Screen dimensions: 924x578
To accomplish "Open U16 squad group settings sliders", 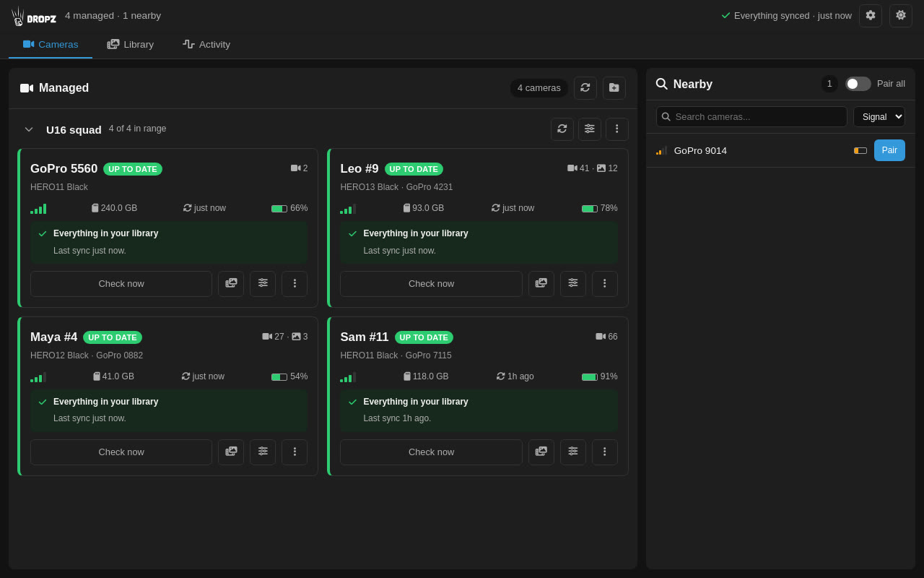I will coord(590,129).
